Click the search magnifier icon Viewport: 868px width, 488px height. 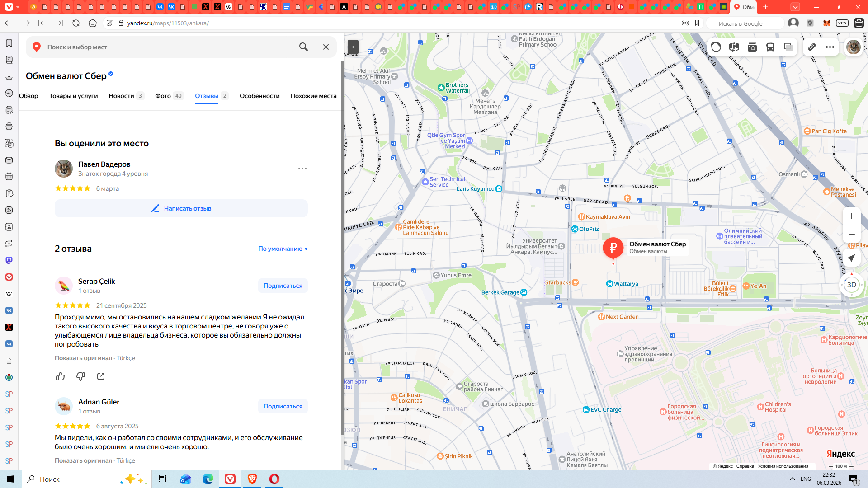(x=303, y=47)
